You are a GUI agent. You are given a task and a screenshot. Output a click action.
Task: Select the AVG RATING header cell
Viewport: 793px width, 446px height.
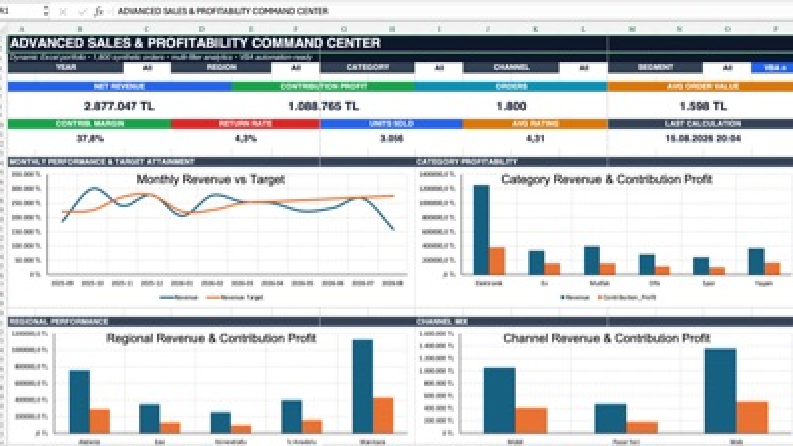pos(535,124)
